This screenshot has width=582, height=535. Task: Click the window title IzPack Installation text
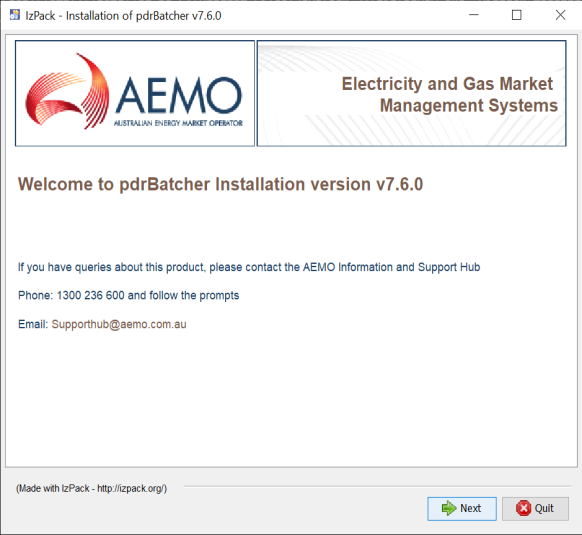pos(123,16)
